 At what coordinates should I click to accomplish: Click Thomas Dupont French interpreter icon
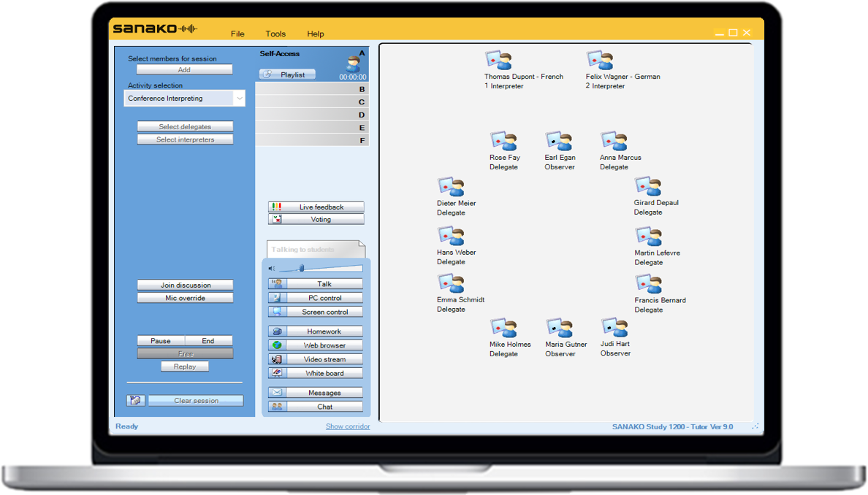click(x=499, y=61)
